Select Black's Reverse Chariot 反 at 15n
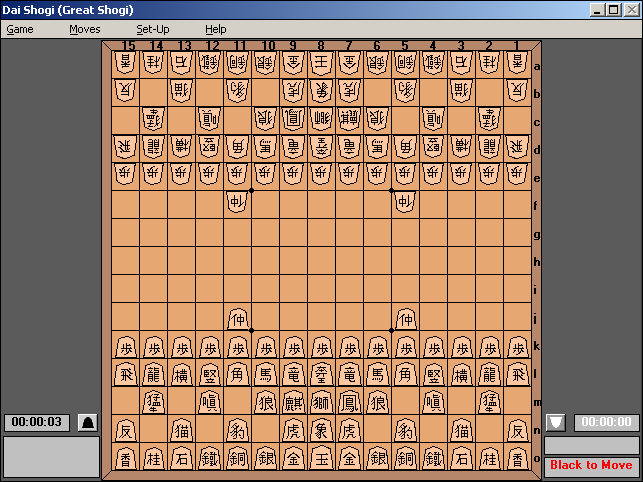This screenshot has width=643, height=482. pyautogui.click(x=125, y=430)
